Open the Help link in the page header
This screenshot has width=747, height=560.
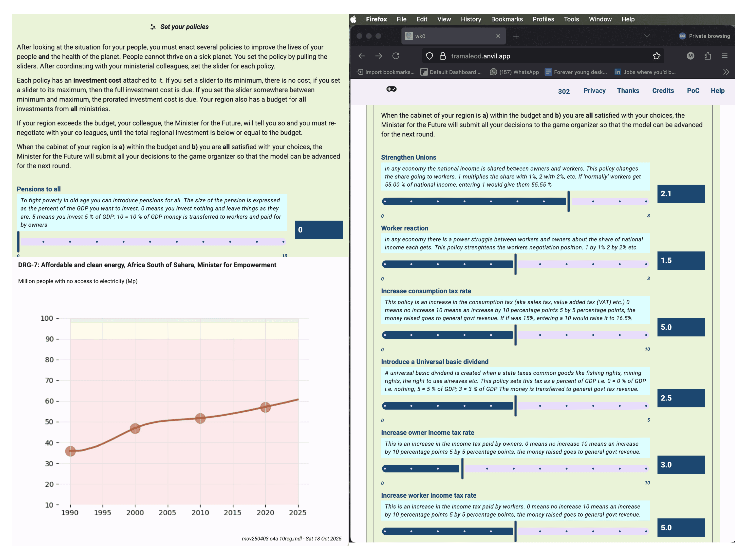[x=718, y=90]
